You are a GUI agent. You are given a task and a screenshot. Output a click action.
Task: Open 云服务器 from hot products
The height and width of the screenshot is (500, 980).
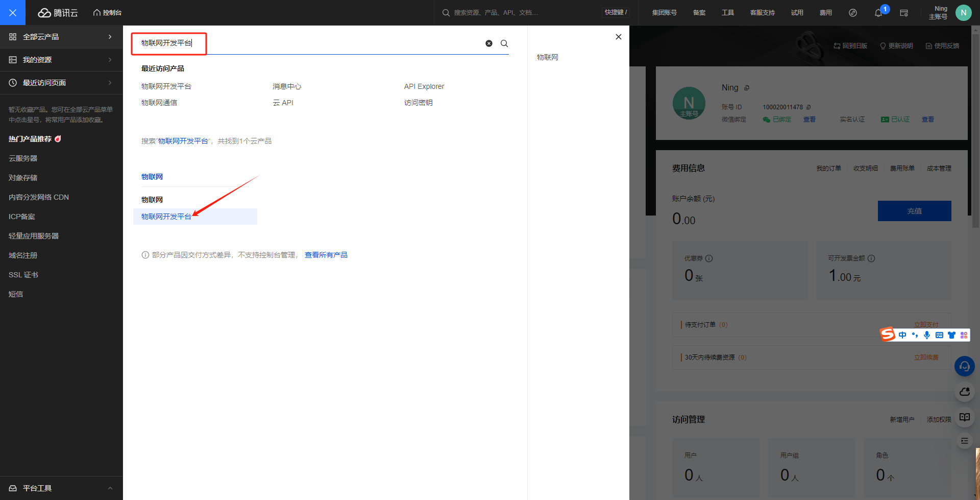coord(23,158)
